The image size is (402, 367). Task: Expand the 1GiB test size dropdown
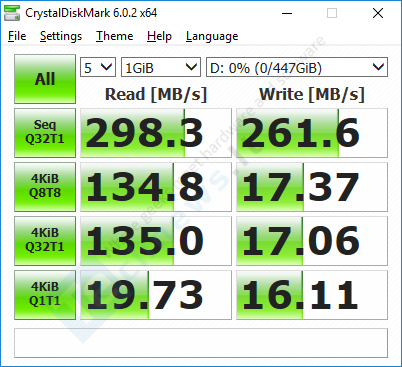(x=161, y=67)
